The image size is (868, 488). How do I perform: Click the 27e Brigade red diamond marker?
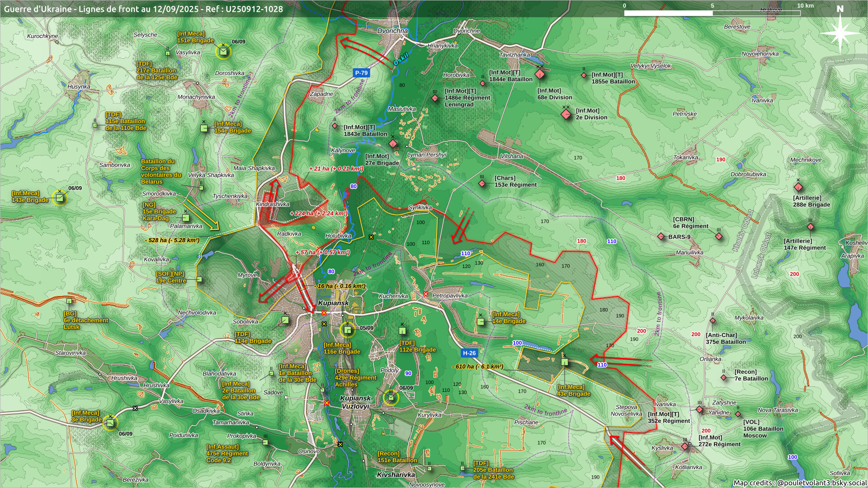click(393, 144)
